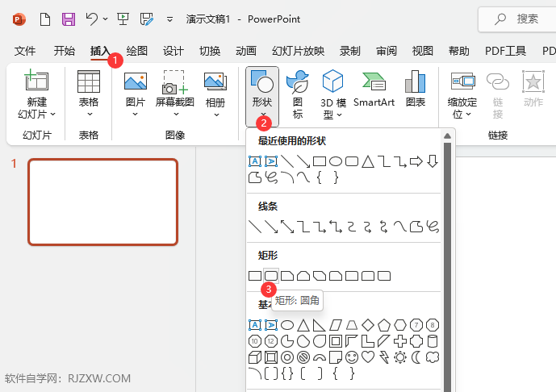This screenshot has height=392, width=556.
Task: Click the 搜索 search box
Action: 518,19
